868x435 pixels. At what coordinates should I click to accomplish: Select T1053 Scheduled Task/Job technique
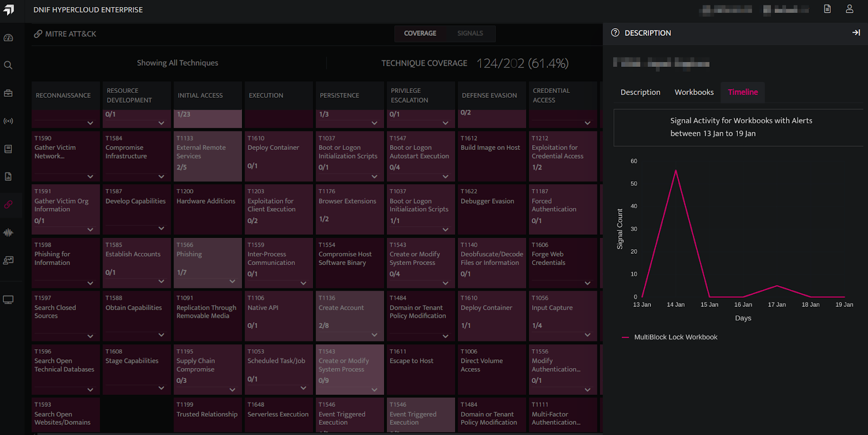click(278, 369)
